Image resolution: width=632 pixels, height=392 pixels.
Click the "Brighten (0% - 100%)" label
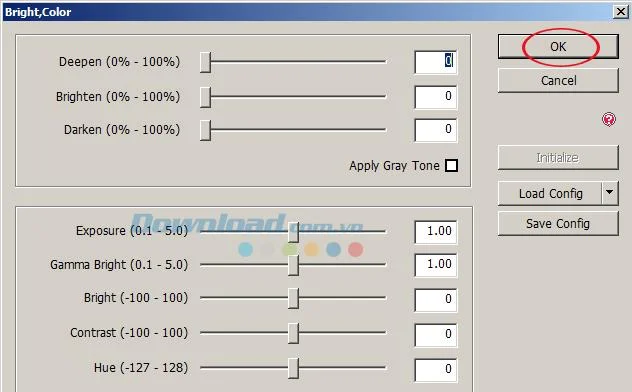pos(118,97)
